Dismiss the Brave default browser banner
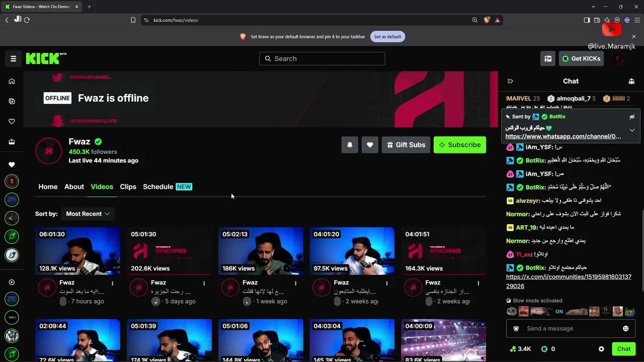The width and height of the screenshot is (644, 362). point(634,37)
